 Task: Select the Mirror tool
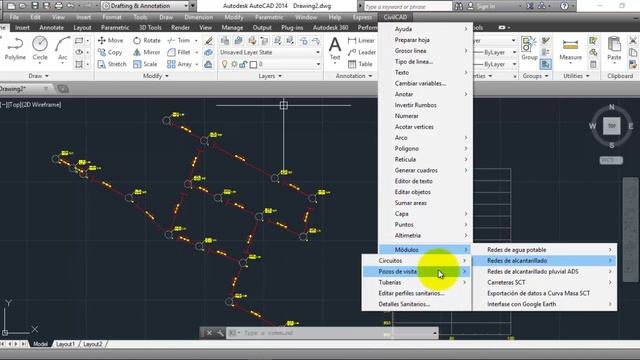pyautogui.click(x=147, y=52)
